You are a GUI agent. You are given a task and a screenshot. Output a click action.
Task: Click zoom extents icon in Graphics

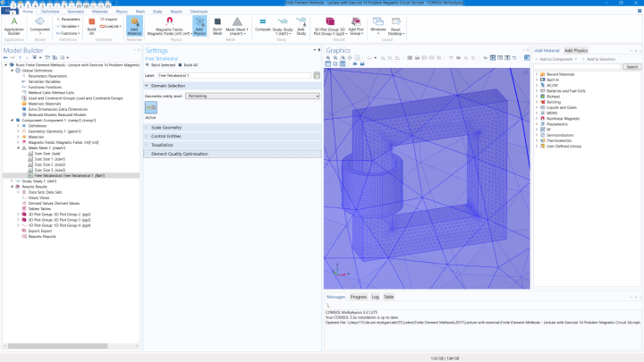coord(357,58)
